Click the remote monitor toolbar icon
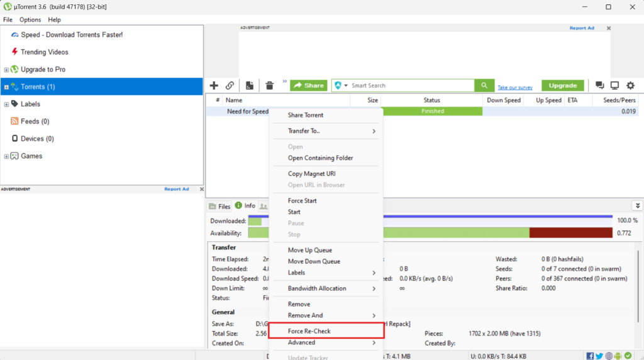The height and width of the screenshot is (360, 644). 614,85
